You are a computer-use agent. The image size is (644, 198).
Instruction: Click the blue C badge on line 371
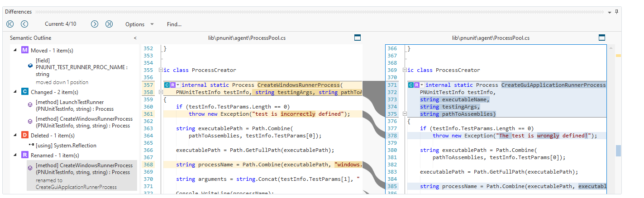(x=411, y=85)
